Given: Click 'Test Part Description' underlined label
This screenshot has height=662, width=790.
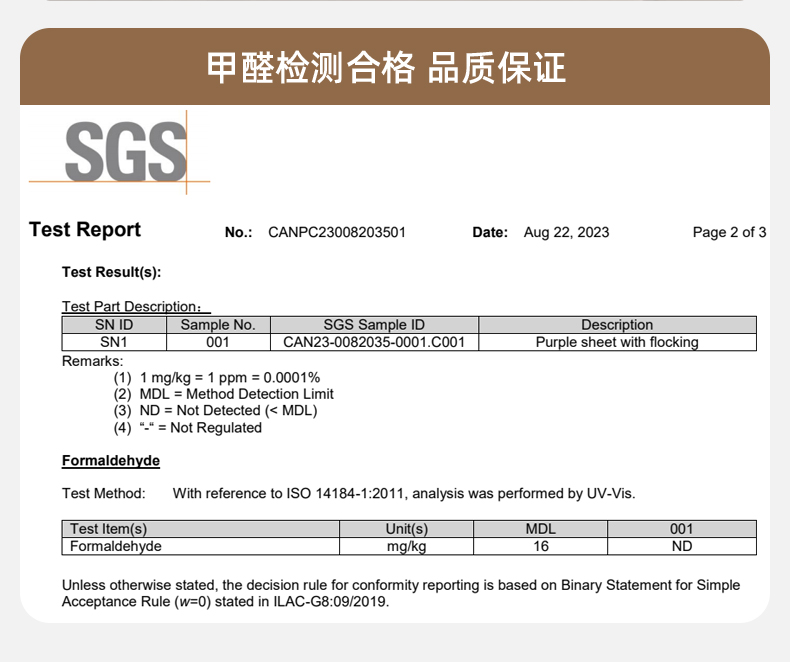Looking at the screenshot, I should pos(136,306).
